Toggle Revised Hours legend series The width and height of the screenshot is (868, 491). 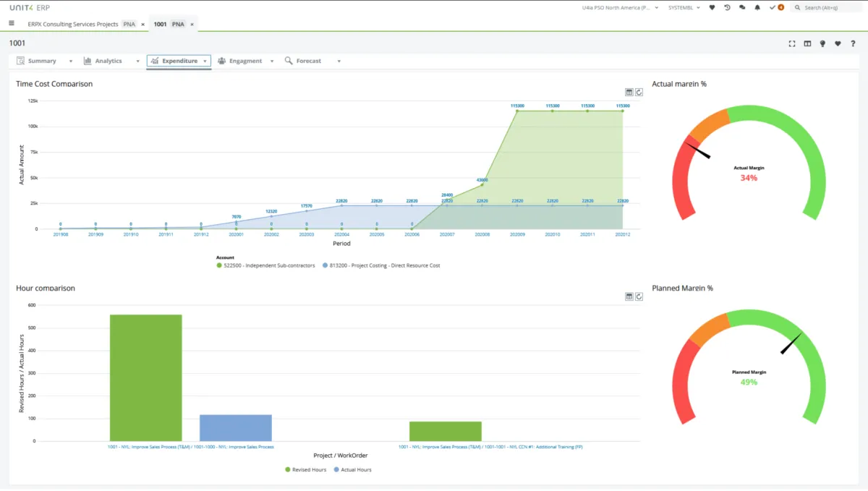point(306,469)
